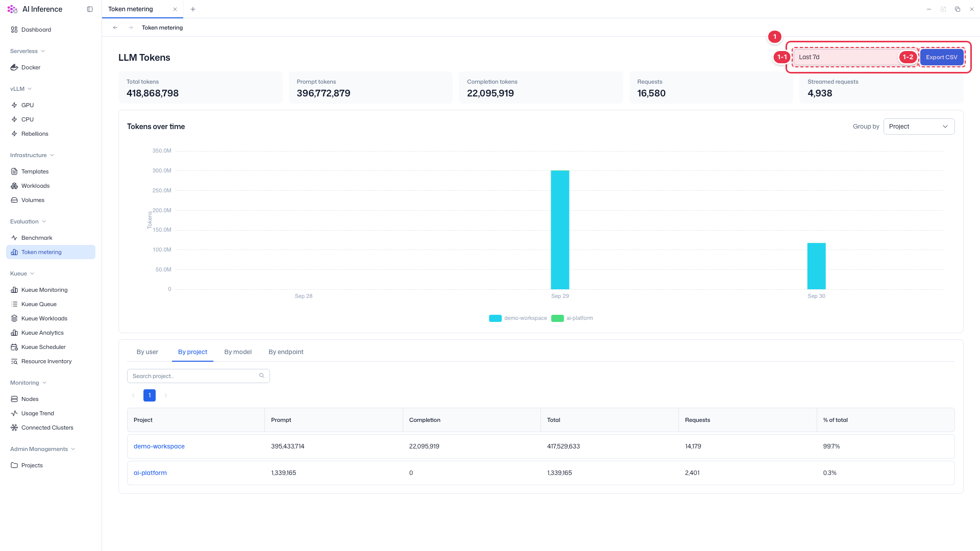Screen dimensions: 980x551
Task: Switch to the By endpoint tab
Action: pyautogui.click(x=286, y=352)
